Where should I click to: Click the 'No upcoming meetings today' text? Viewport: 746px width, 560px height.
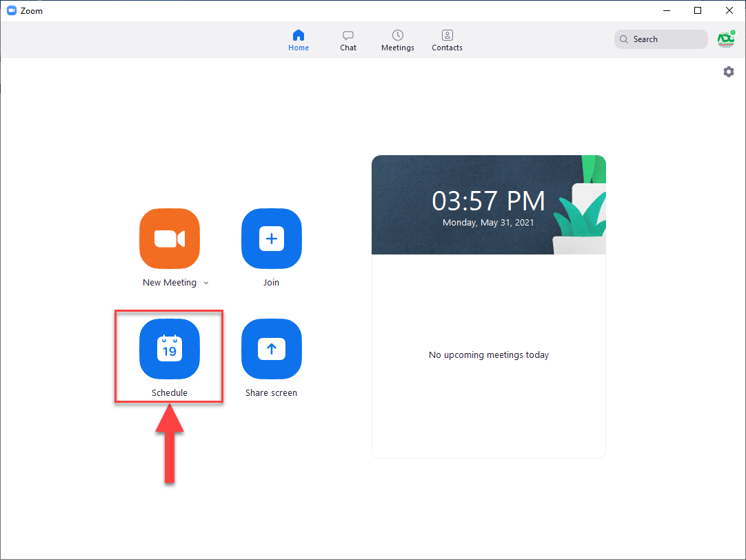tap(489, 355)
